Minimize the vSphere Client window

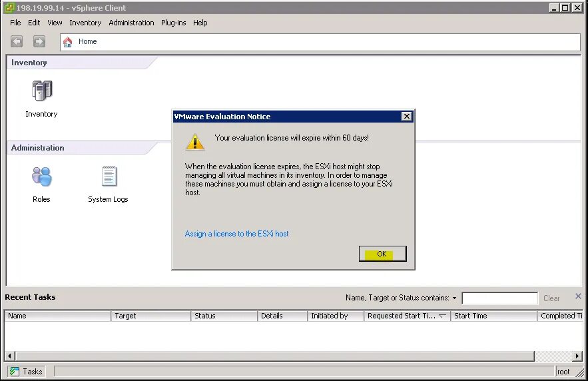pos(554,7)
